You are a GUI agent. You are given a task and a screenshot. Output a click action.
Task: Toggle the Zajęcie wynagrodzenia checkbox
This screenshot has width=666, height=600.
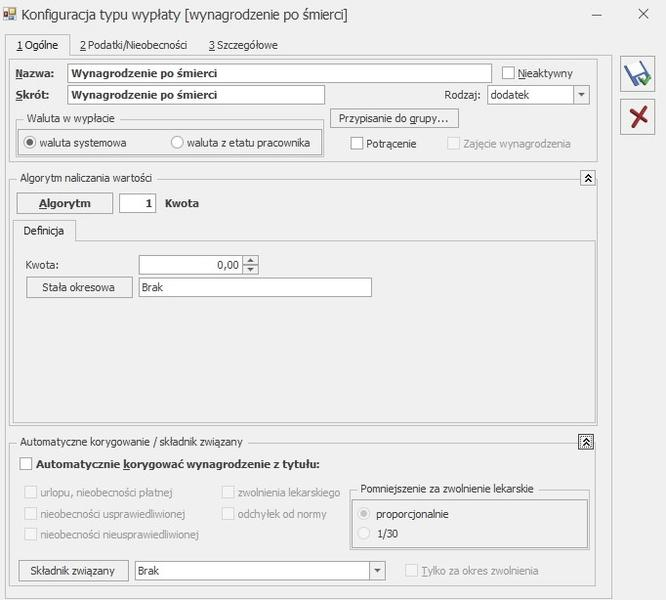454,144
